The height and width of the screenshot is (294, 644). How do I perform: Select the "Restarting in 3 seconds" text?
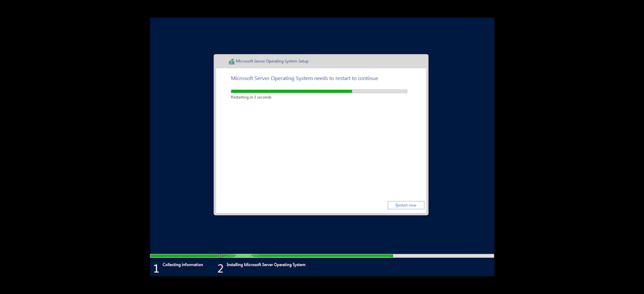tap(251, 98)
